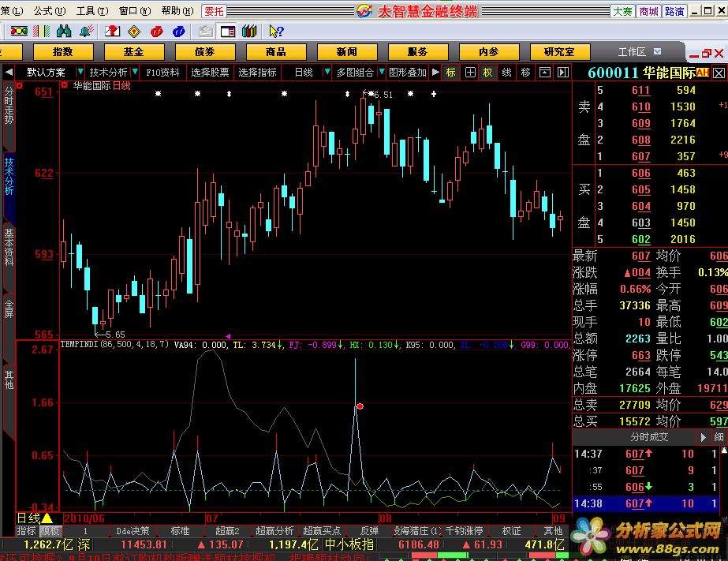This screenshot has height=561, width=728.
Task: Click the red gear icon next to 华能国际 日线
Action: 65,85
